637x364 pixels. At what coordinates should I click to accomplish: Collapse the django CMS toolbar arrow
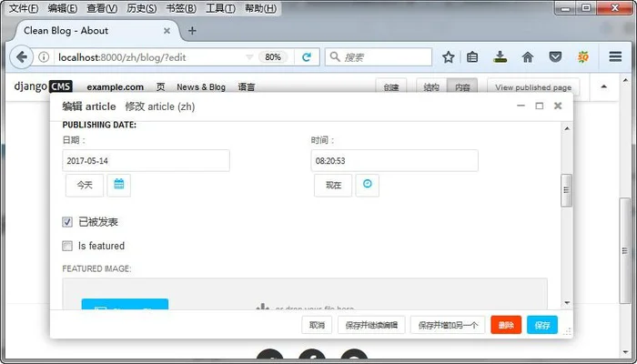[603, 86]
